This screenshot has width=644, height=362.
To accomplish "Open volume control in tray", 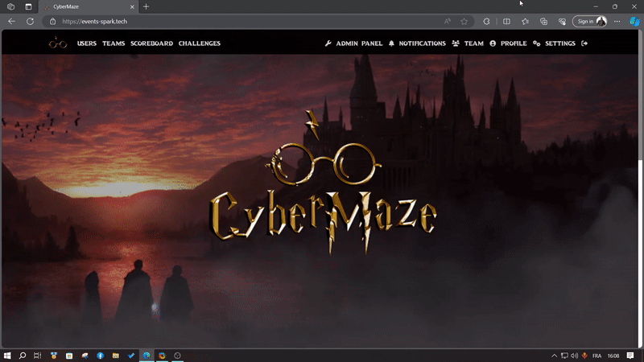I will [x=574, y=356].
